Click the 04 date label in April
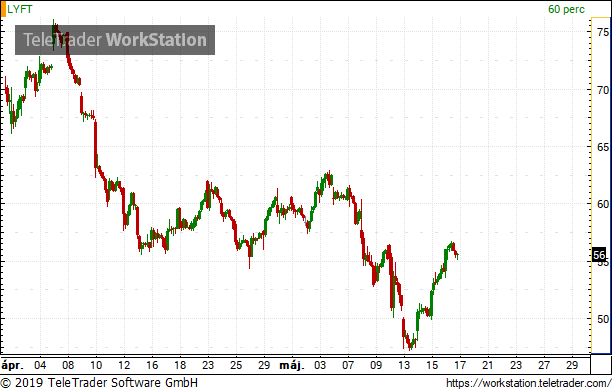The image size is (612, 392). point(40,365)
